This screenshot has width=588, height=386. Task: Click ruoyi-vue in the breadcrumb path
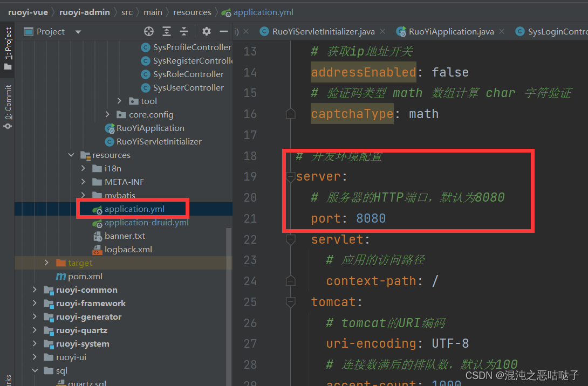click(28, 12)
